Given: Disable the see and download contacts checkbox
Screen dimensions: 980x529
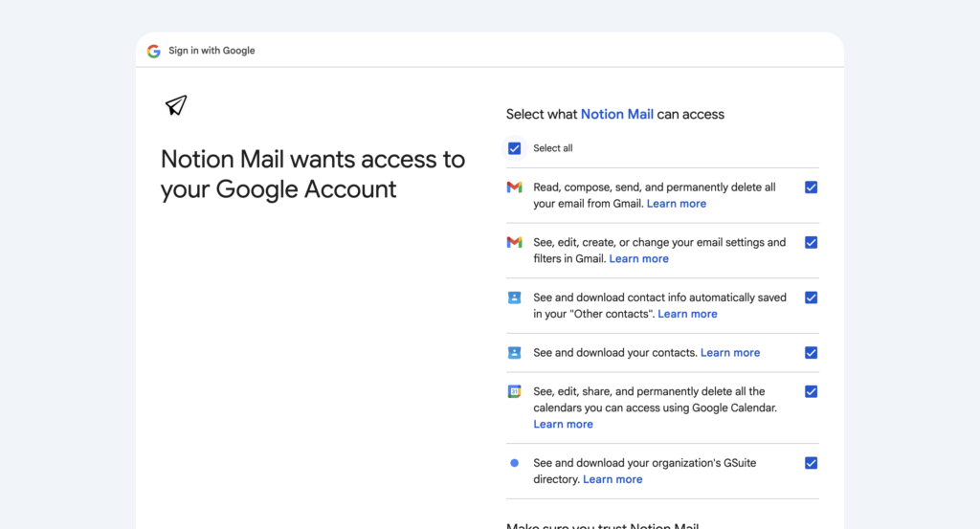Looking at the screenshot, I should (x=811, y=353).
